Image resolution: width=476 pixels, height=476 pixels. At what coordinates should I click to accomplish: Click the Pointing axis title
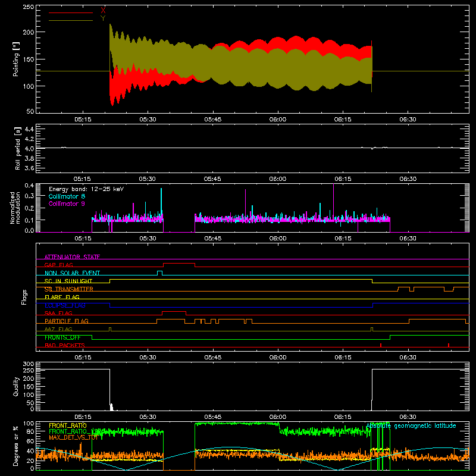pos(16,59)
